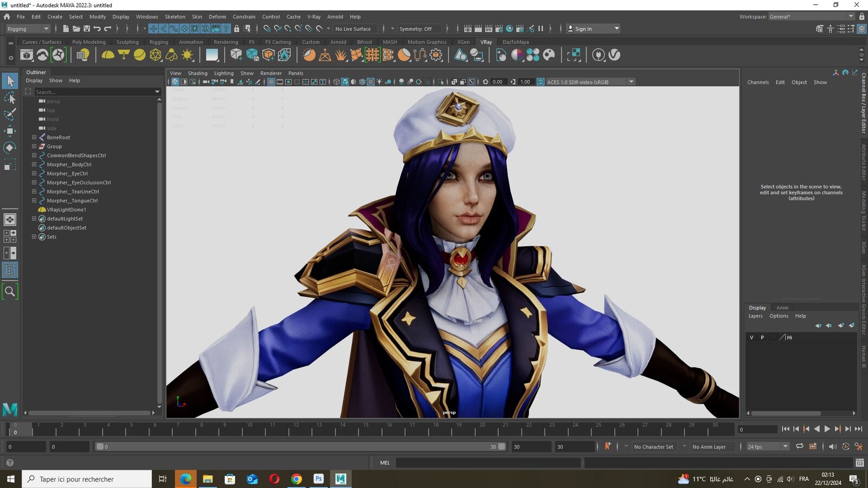868x488 pixels.
Task: Expand the Sets node in Outliner
Action: point(34,236)
